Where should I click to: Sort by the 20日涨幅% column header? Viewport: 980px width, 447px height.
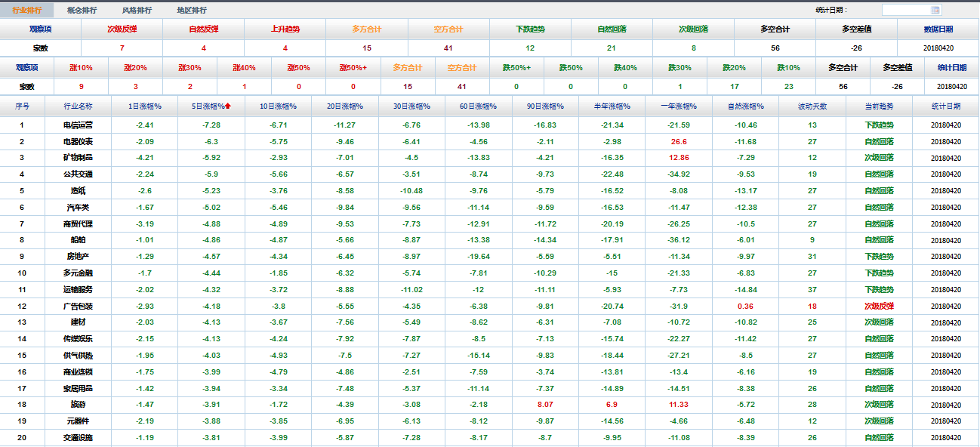click(x=345, y=106)
